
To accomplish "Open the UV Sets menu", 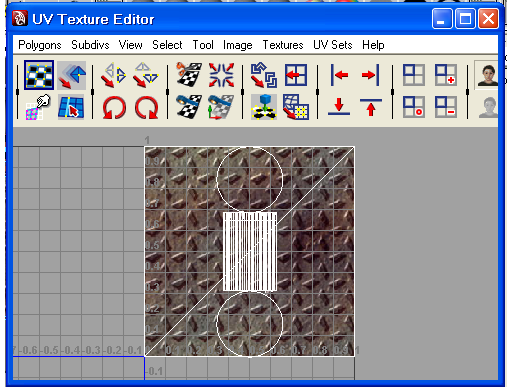I will click(x=333, y=45).
